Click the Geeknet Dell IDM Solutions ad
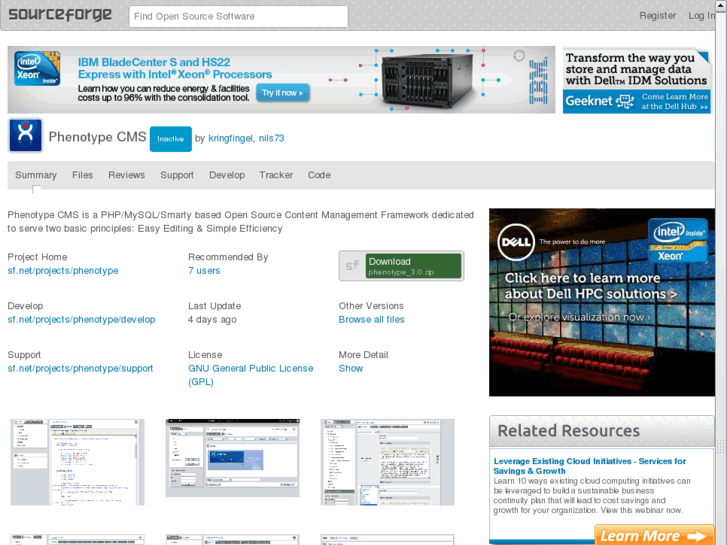The width and height of the screenshot is (727, 545). 637,80
